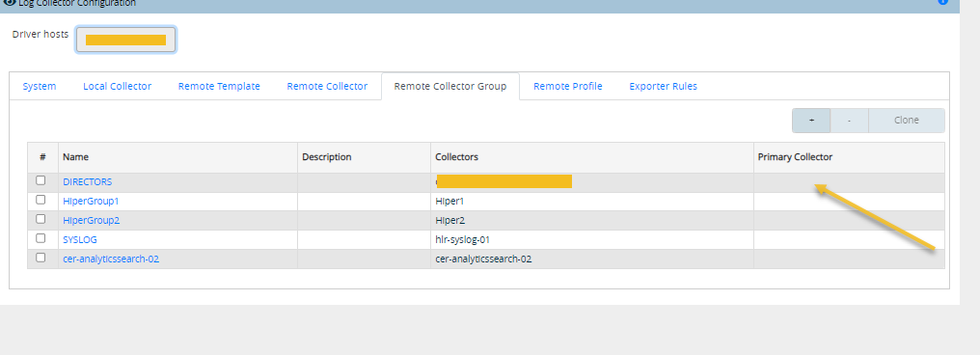Open the Exporter Rules tab

[663, 86]
